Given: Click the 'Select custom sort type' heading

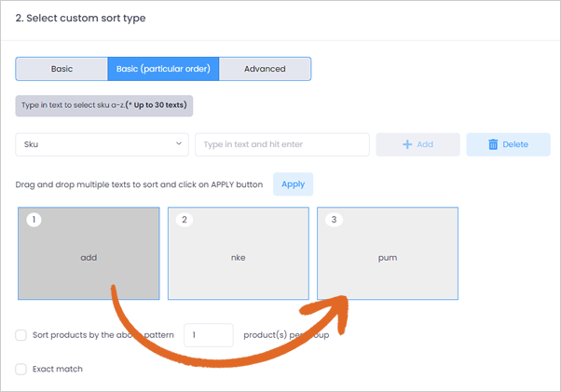Looking at the screenshot, I should 80,18.
